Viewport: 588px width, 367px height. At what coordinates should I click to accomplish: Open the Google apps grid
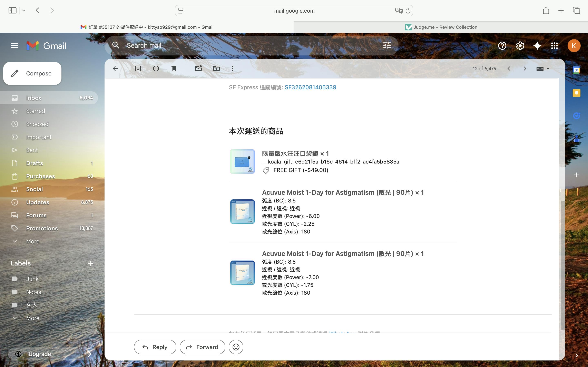pos(554,46)
